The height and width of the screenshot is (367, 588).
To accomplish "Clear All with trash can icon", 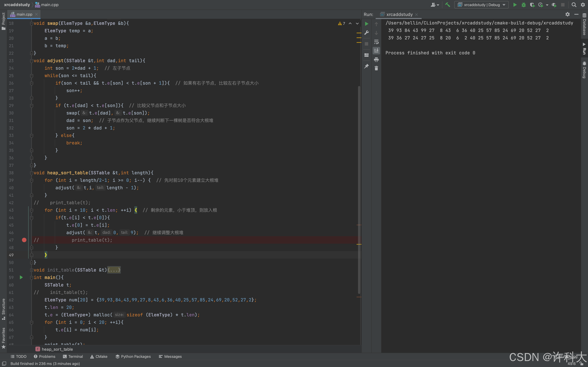I will coord(376,68).
